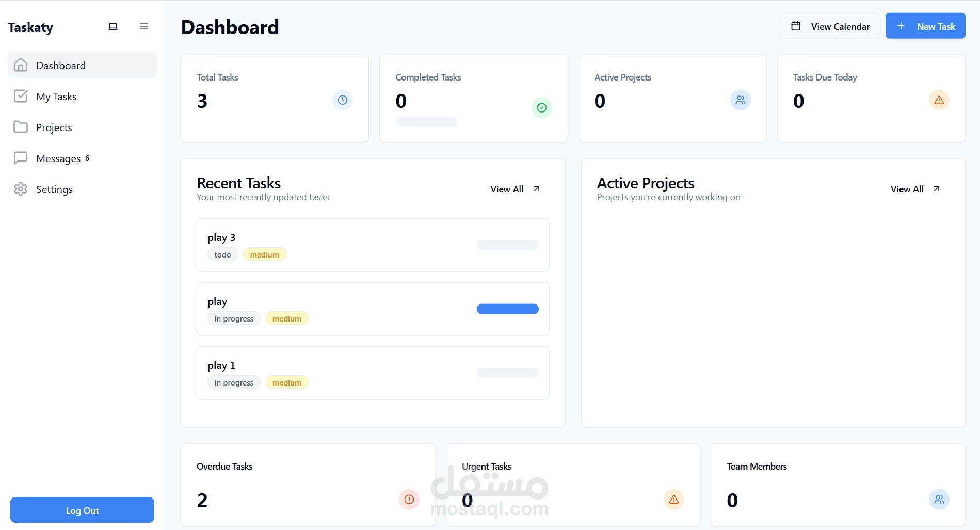Create a New Task
Image resolution: width=980 pixels, height=530 pixels.
(925, 26)
